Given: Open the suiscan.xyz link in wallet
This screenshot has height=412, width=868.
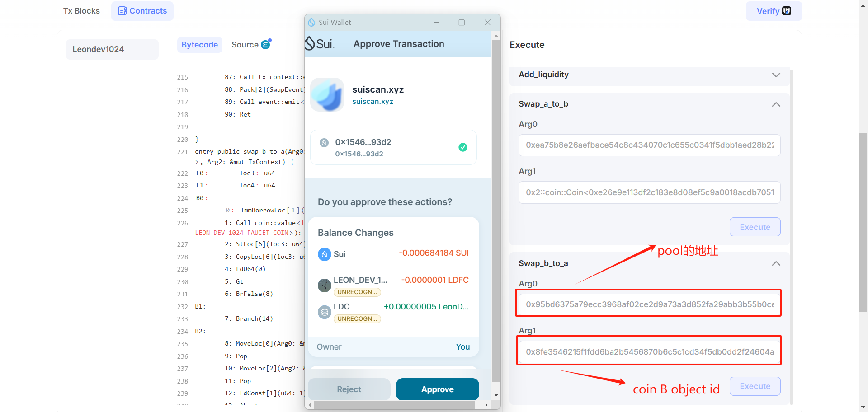Looking at the screenshot, I should click(x=373, y=102).
